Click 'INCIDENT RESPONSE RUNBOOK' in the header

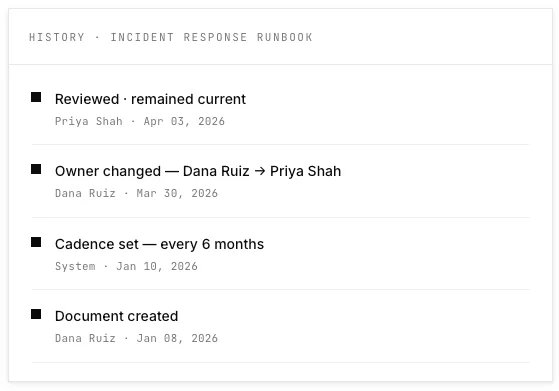coord(211,37)
